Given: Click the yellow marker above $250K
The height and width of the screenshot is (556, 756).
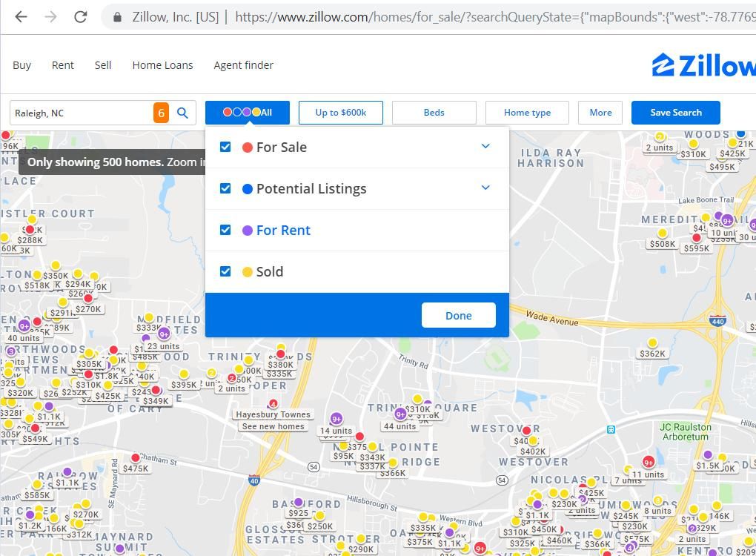Looking at the screenshot, I should pyautogui.click(x=319, y=516).
